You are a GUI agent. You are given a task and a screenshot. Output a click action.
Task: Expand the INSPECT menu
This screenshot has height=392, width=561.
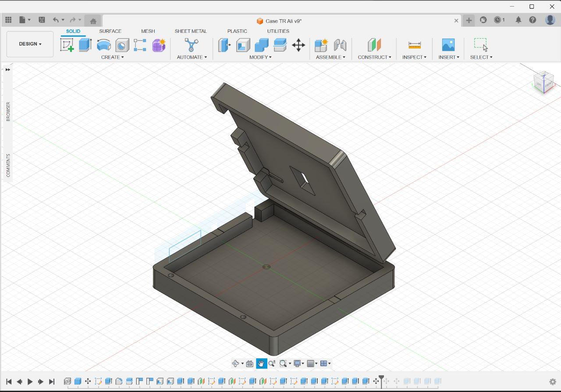pos(414,57)
